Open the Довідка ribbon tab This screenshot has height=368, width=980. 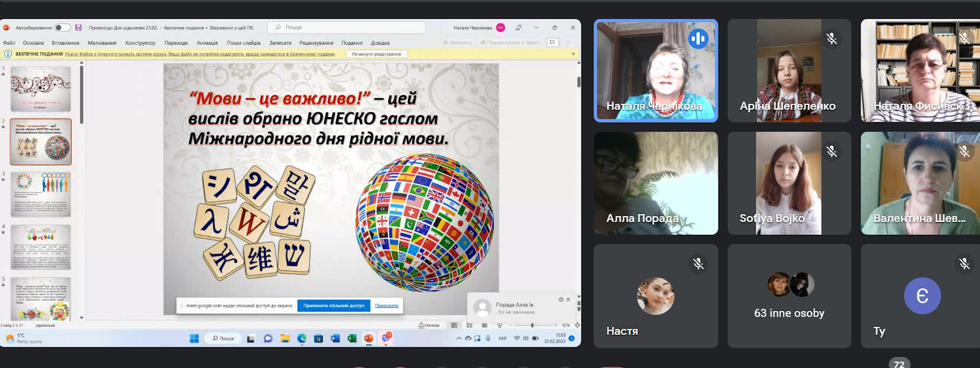coord(380,43)
